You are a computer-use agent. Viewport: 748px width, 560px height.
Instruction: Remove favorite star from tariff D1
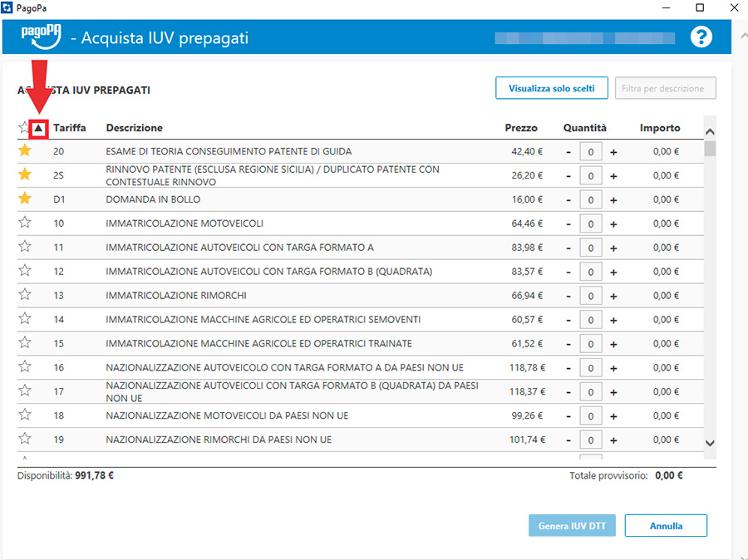(x=25, y=199)
